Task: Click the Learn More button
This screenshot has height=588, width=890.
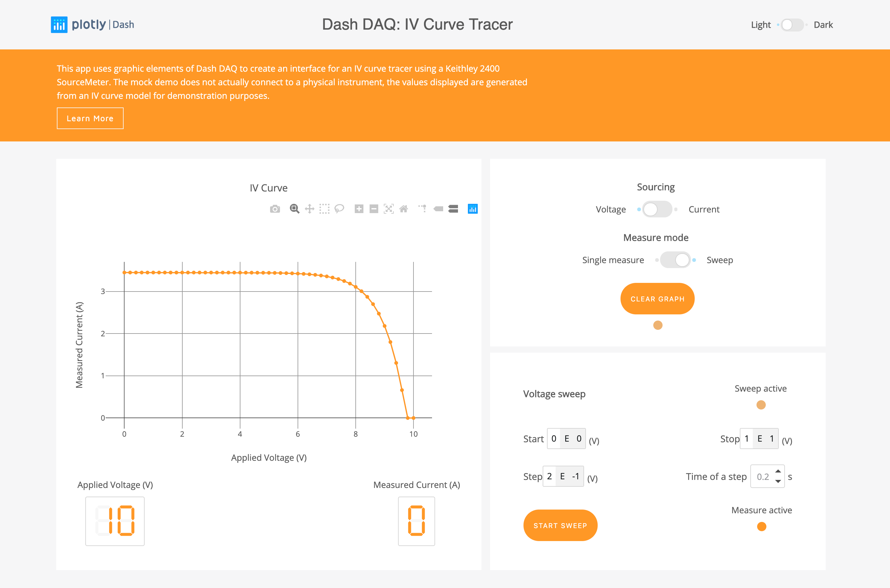Action: tap(90, 119)
